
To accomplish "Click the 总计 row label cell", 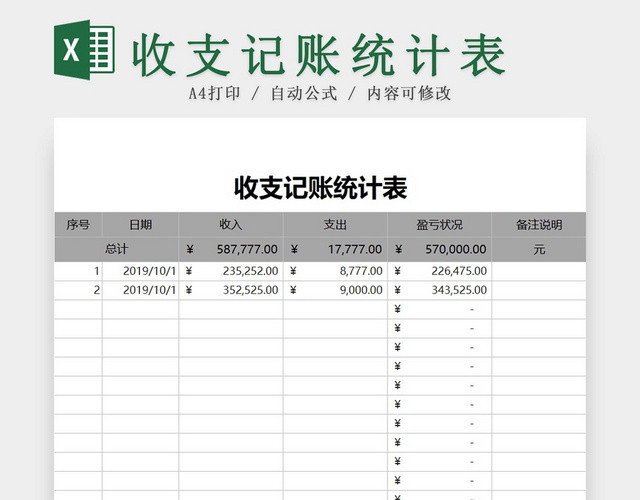I will (116, 249).
